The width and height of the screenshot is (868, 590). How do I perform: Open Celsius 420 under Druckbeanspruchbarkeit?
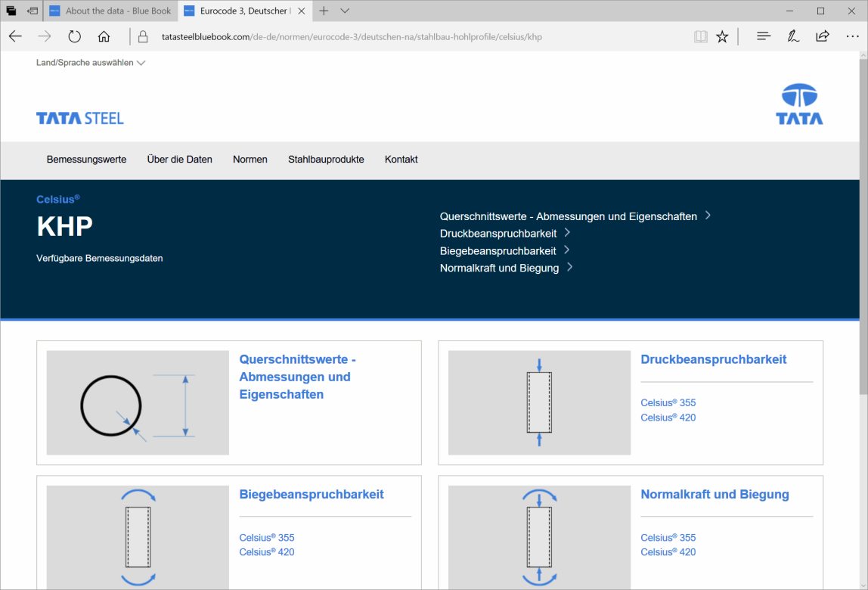(x=668, y=418)
